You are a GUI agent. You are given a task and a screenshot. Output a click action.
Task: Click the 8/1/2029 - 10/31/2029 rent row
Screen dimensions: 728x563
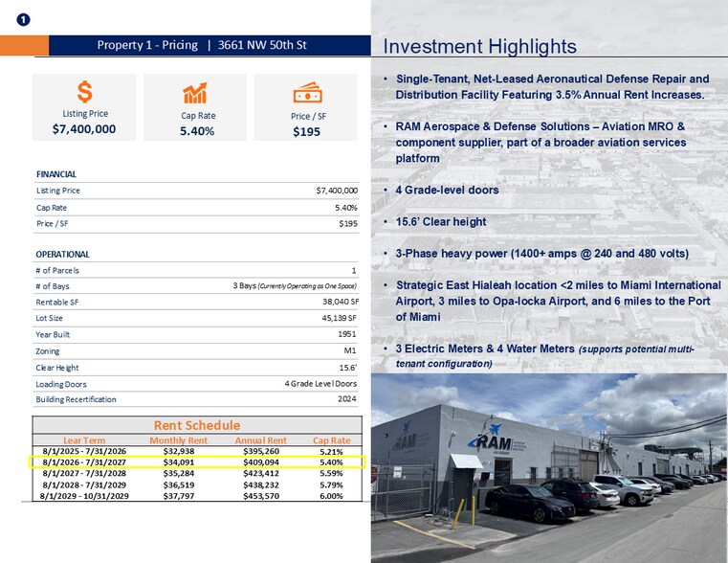click(197, 495)
